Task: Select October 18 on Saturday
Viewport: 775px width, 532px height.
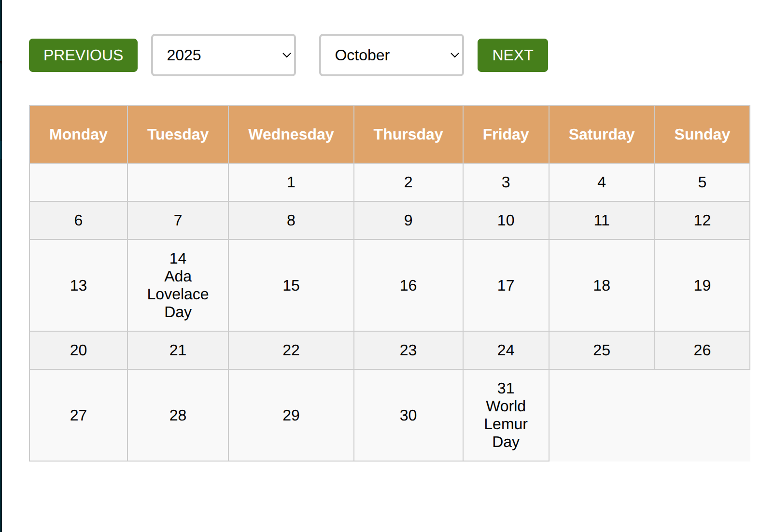Action: click(601, 285)
